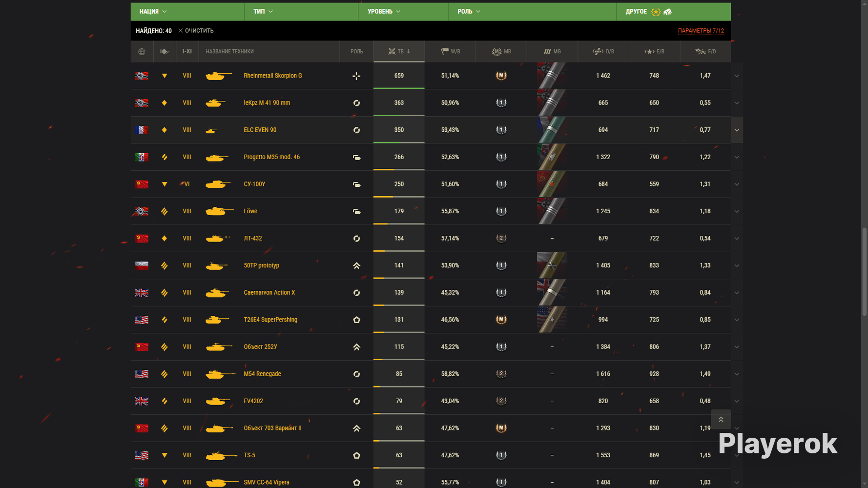Viewport: 868px width, 488px height.
Task: Click marks of excellence thumbnail on Skorpion G row
Action: (552, 76)
